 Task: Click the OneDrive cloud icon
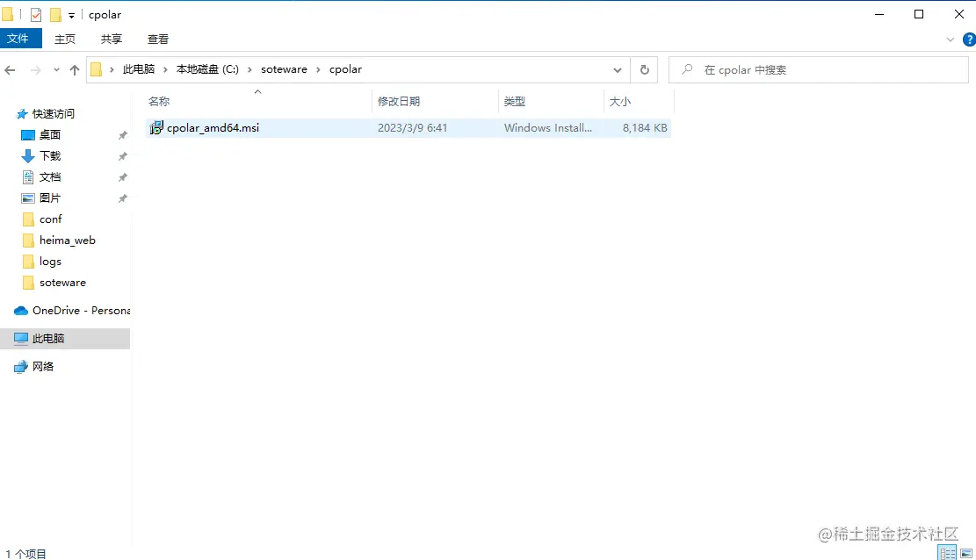[21, 311]
